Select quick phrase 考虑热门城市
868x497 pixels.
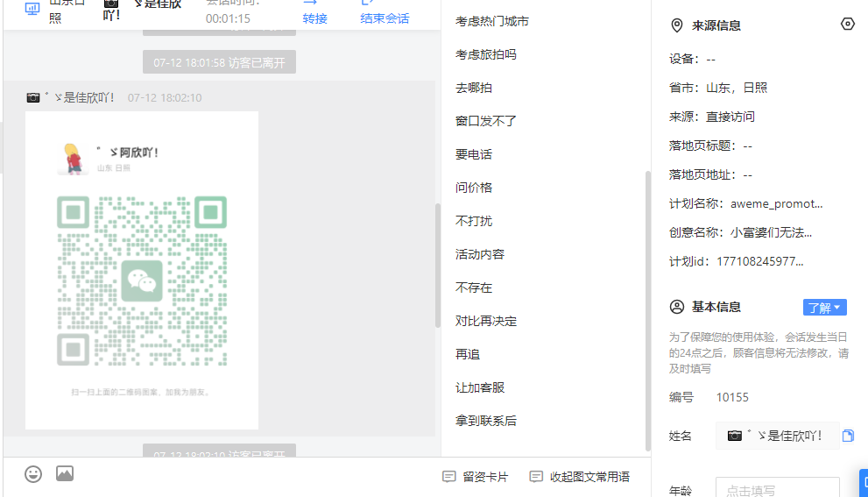[492, 22]
